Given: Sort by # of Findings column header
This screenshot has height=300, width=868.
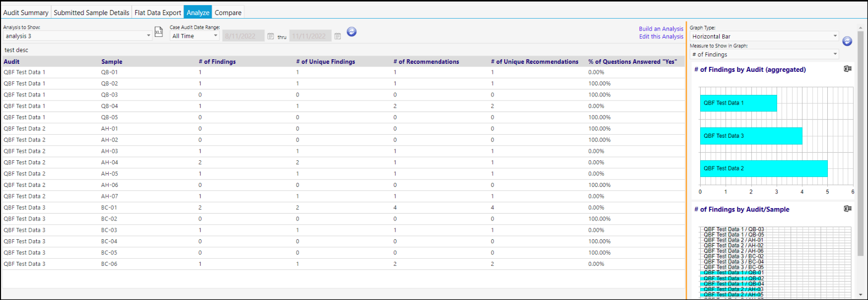Looking at the screenshot, I should (x=217, y=62).
